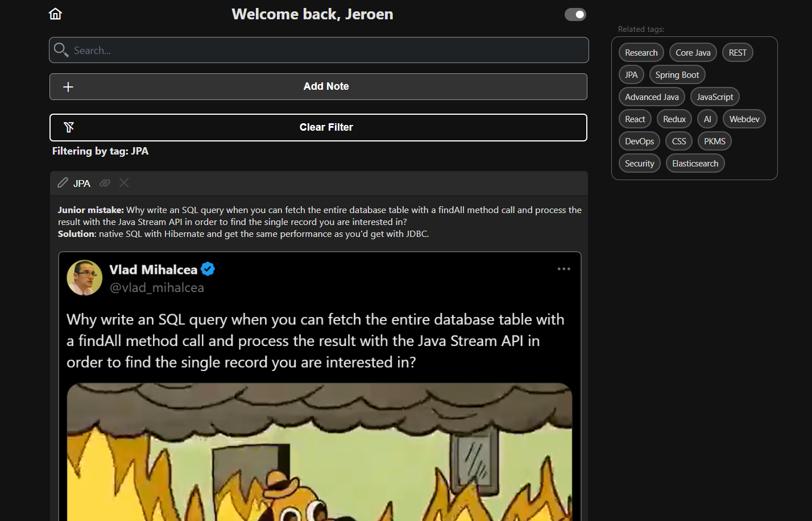
Task: Click the Add Note button
Action: (x=318, y=86)
